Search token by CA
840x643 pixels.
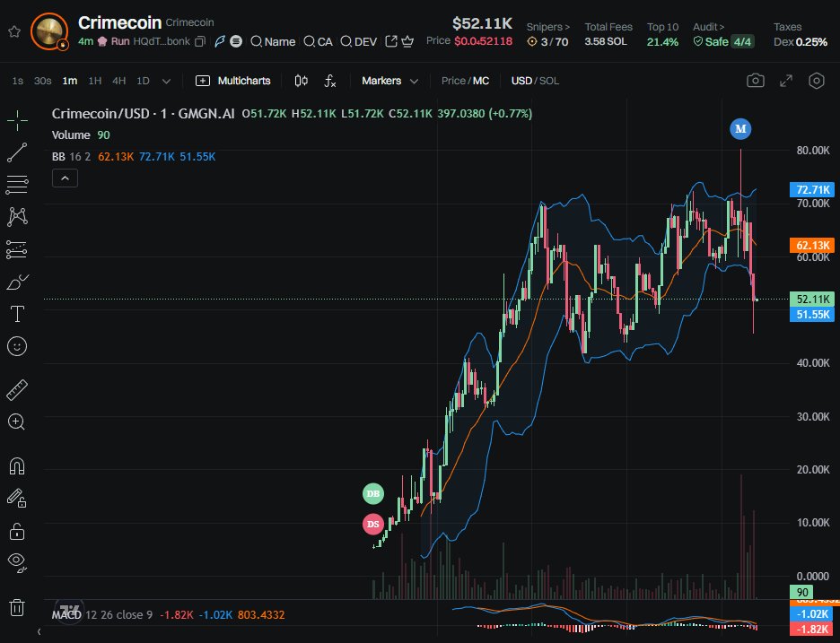coord(318,41)
